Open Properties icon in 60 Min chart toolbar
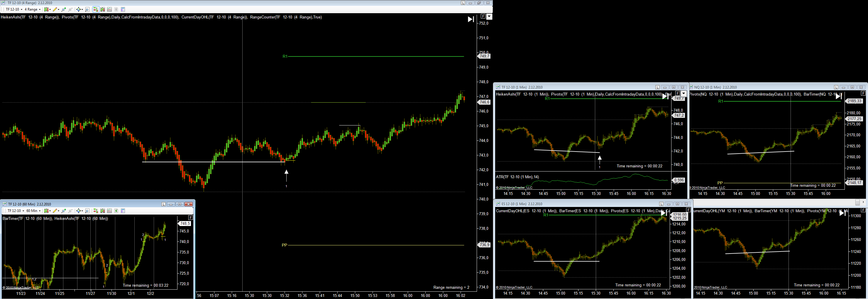868x299 pixels. coord(123,211)
